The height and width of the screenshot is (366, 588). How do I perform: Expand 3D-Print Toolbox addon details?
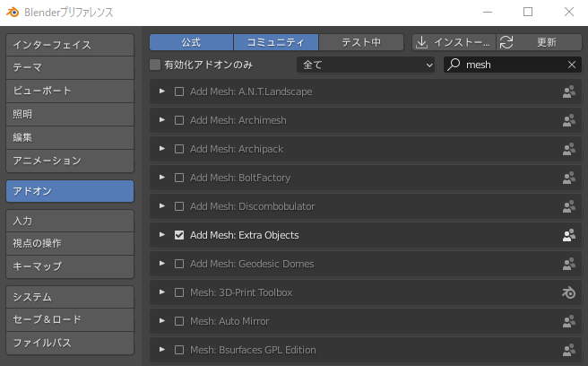(x=162, y=292)
